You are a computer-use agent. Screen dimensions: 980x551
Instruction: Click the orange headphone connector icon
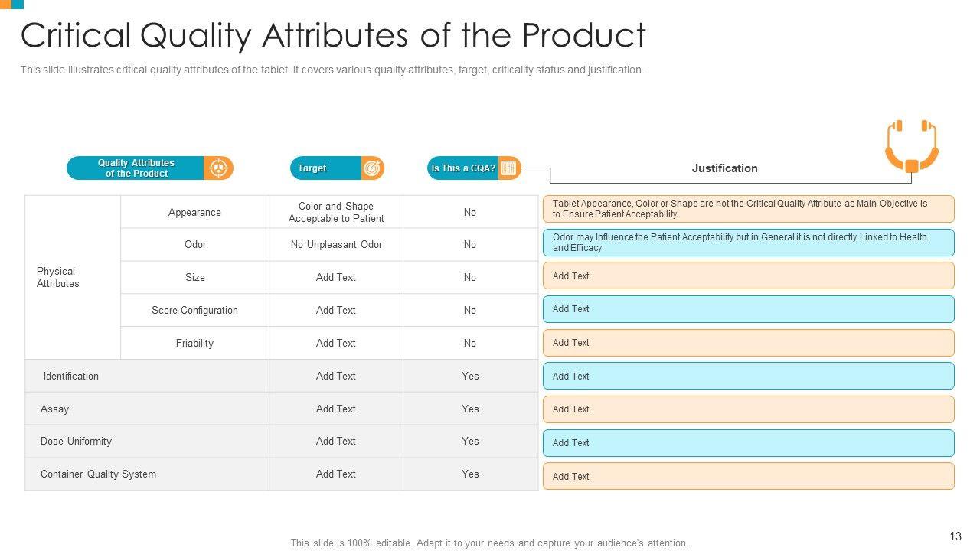click(911, 146)
